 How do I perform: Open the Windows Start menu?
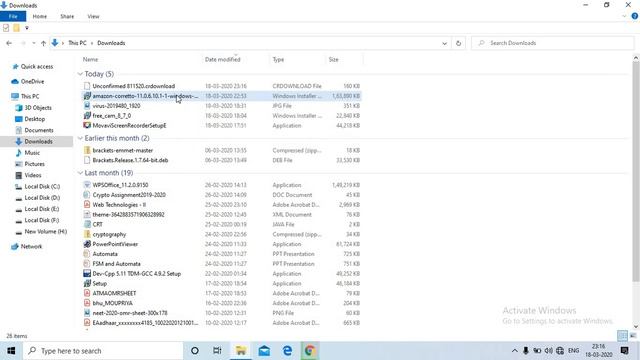click(x=11, y=351)
